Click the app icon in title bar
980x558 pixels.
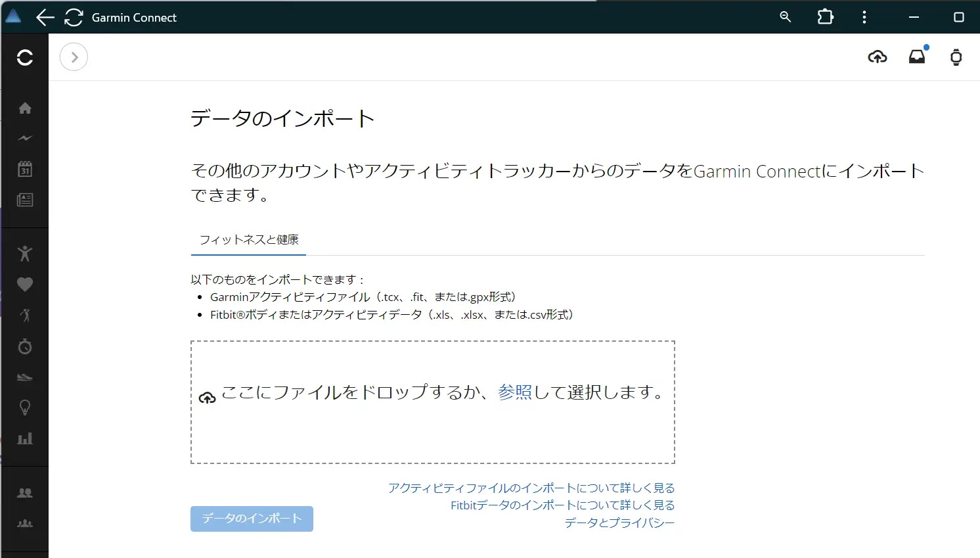[x=13, y=17]
